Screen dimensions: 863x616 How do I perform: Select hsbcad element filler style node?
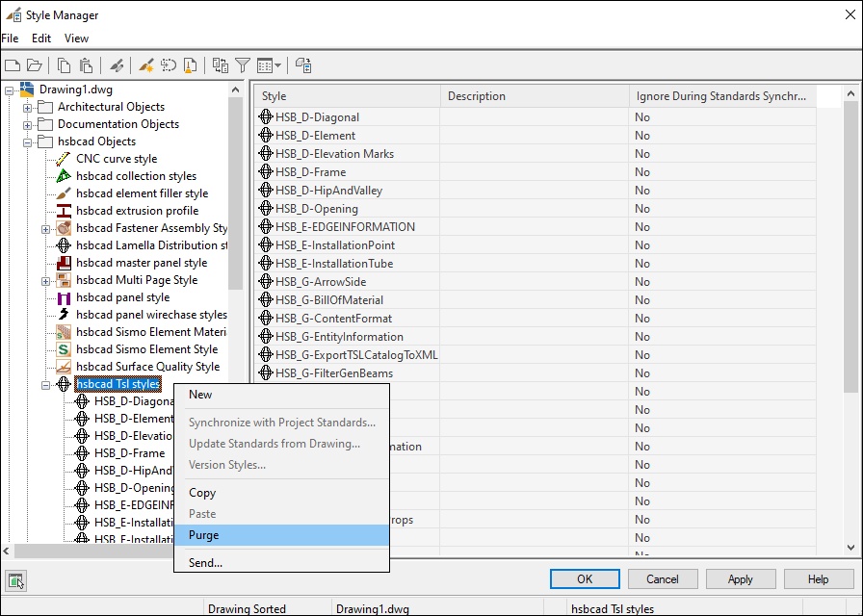(142, 193)
